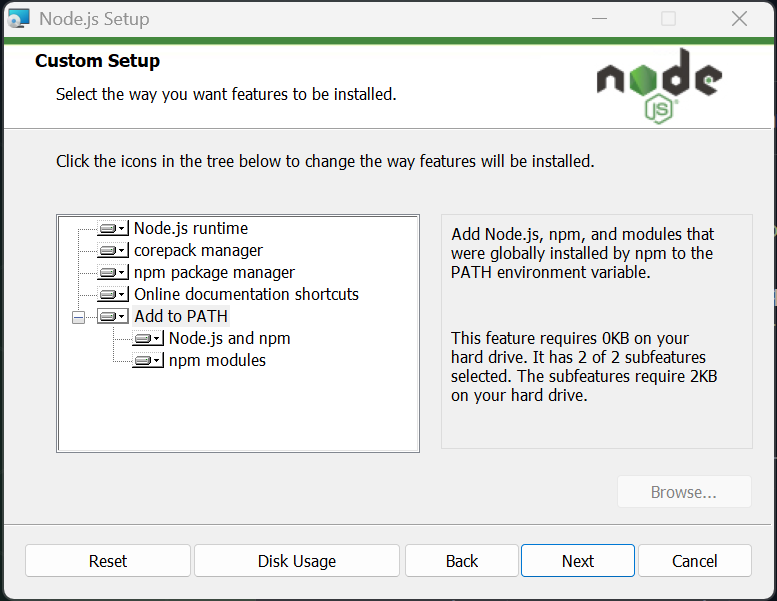
Task: Go Back to the previous step
Action: tap(462, 561)
